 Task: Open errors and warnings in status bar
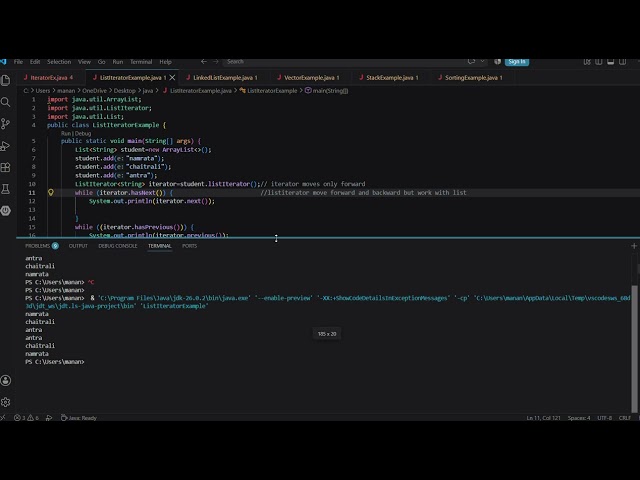[x=27, y=418]
